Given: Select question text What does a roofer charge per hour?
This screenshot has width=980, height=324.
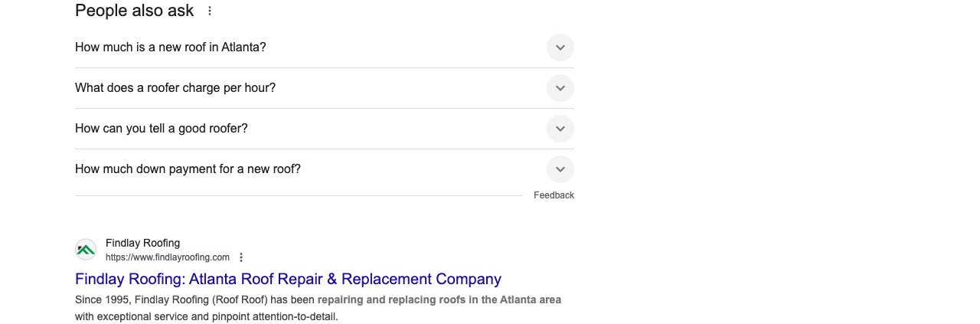Looking at the screenshot, I should (175, 87).
